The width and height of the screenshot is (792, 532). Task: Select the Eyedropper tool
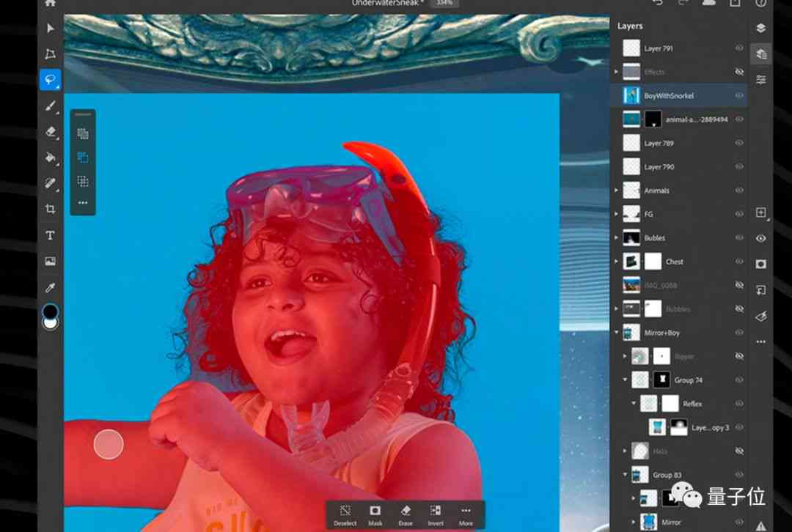50,288
